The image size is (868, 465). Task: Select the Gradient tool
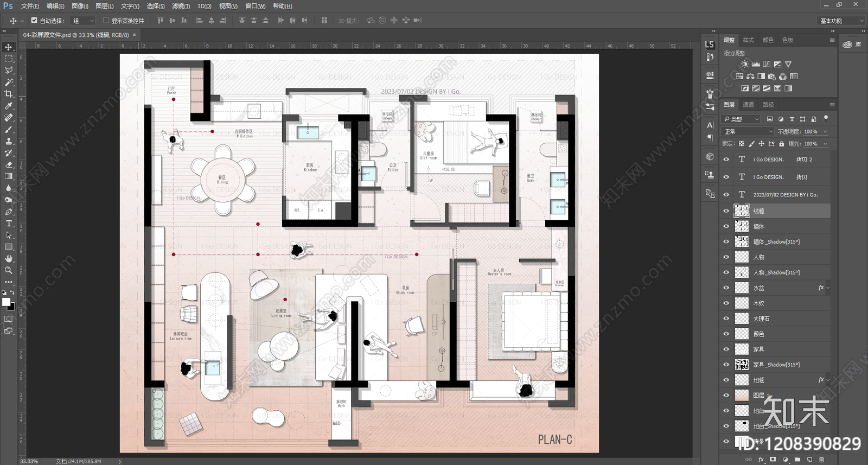click(9, 176)
